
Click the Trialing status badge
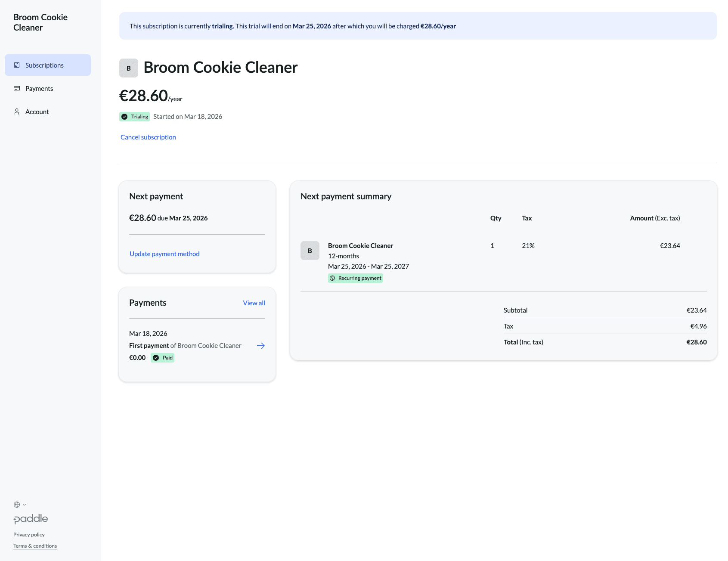pyautogui.click(x=135, y=117)
